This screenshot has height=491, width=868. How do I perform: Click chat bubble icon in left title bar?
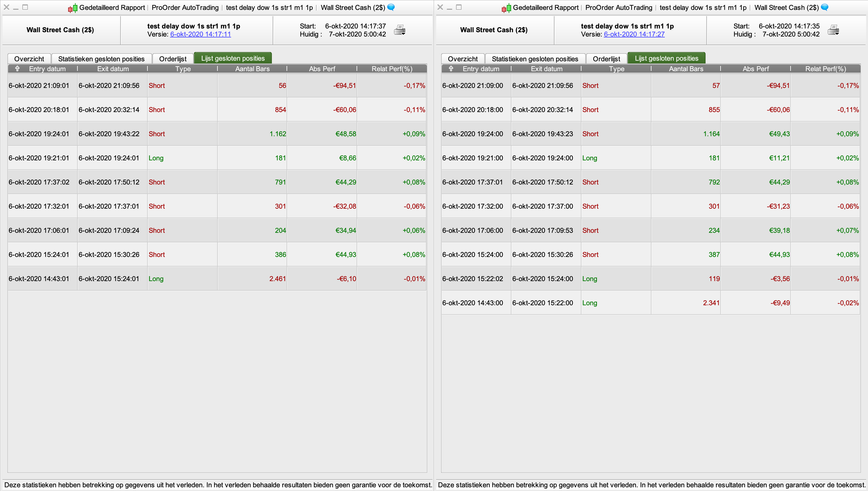coord(391,7)
